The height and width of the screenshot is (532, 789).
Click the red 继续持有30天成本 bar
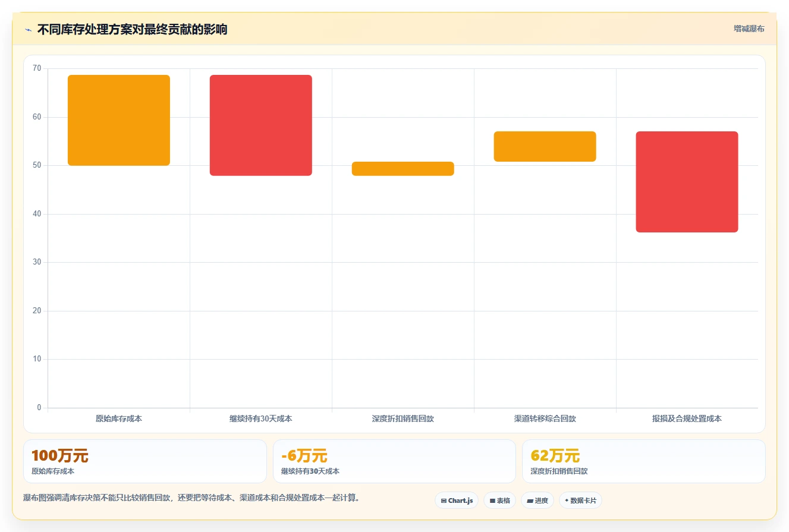pyautogui.click(x=261, y=125)
